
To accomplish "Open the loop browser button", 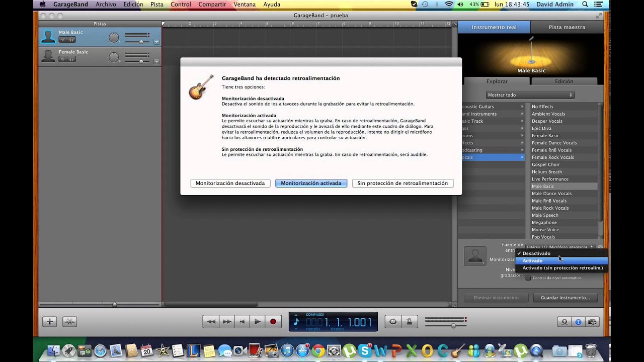I will point(565,322).
